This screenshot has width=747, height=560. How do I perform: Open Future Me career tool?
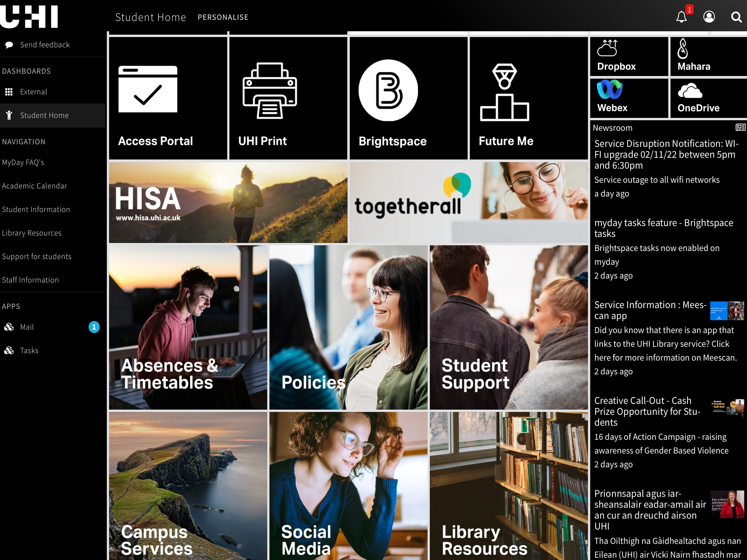[x=528, y=96]
